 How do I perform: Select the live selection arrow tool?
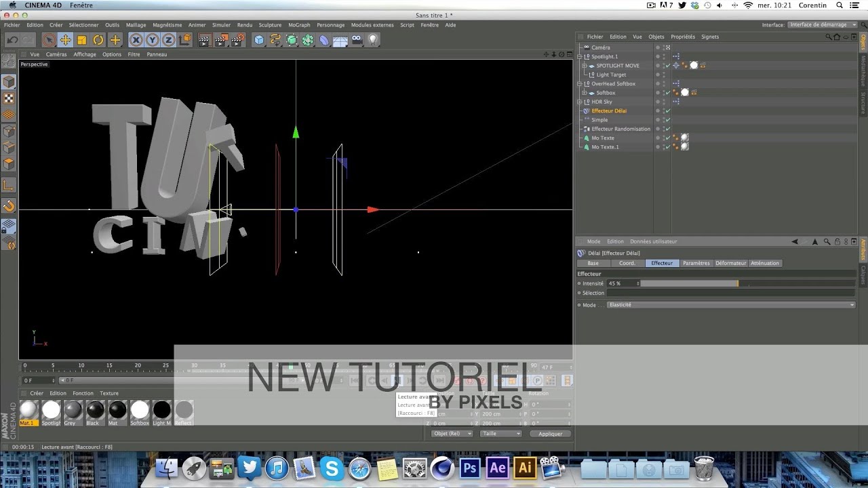pyautogui.click(x=49, y=40)
